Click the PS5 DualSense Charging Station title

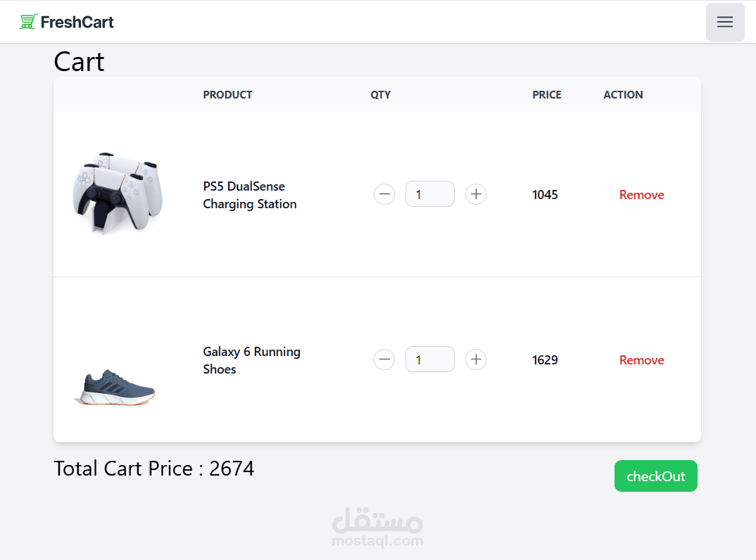point(249,195)
